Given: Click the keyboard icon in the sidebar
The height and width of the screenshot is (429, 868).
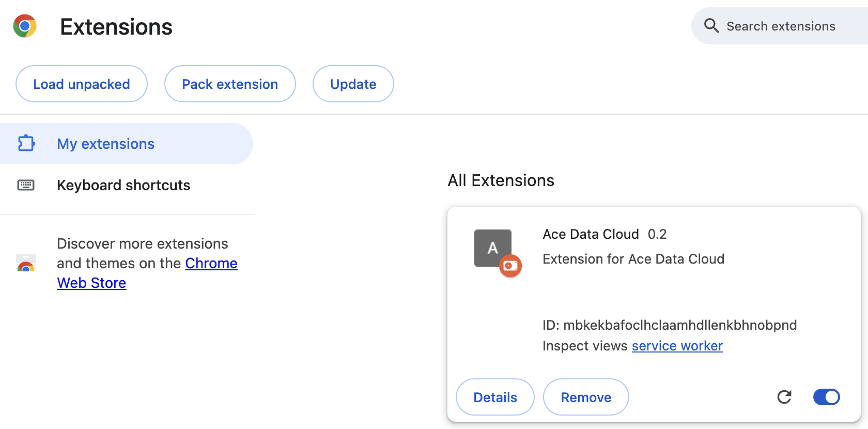Looking at the screenshot, I should 26,185.
